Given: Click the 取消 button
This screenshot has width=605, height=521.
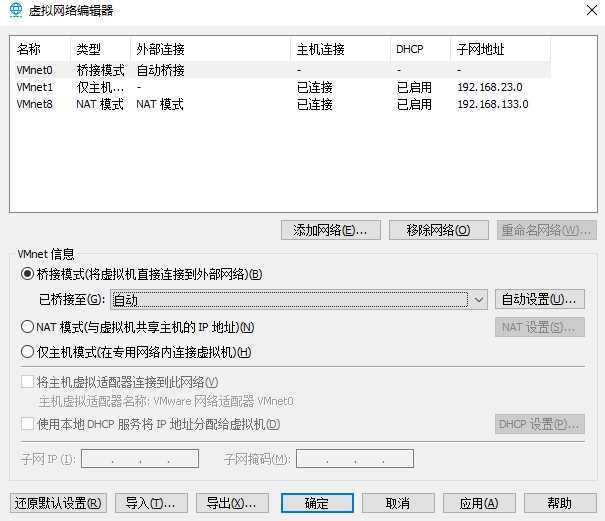Looking at the screenshot, I should point(398,503).
